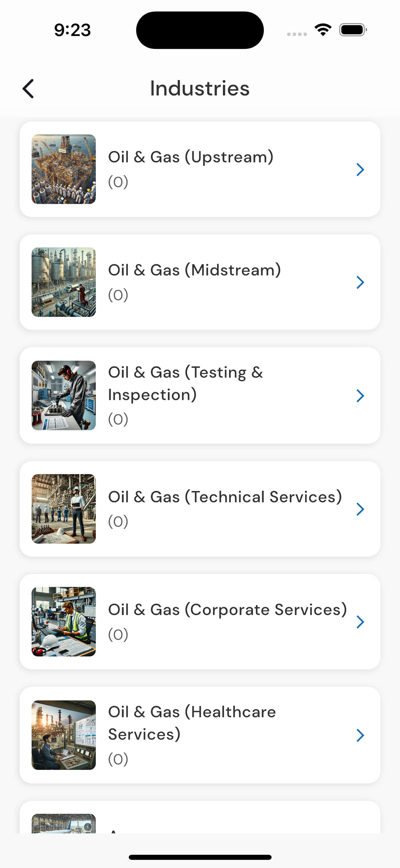The width and height of the screenshot is (400, 868).
Task: Tap Technical Services chevron arrow
Action: pos(360,509)
